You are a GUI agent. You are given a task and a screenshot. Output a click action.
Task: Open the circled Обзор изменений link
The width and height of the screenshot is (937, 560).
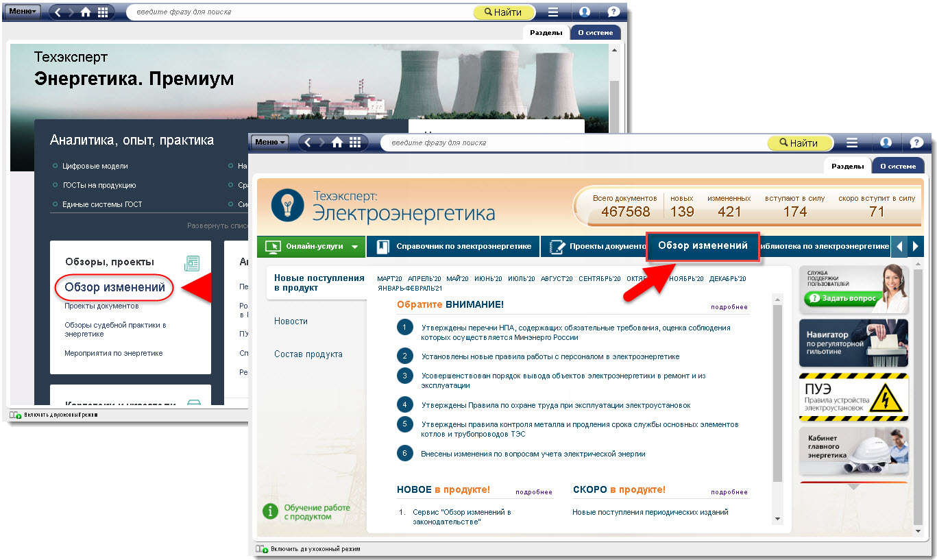pyautogui.click(x=114, y=288)
